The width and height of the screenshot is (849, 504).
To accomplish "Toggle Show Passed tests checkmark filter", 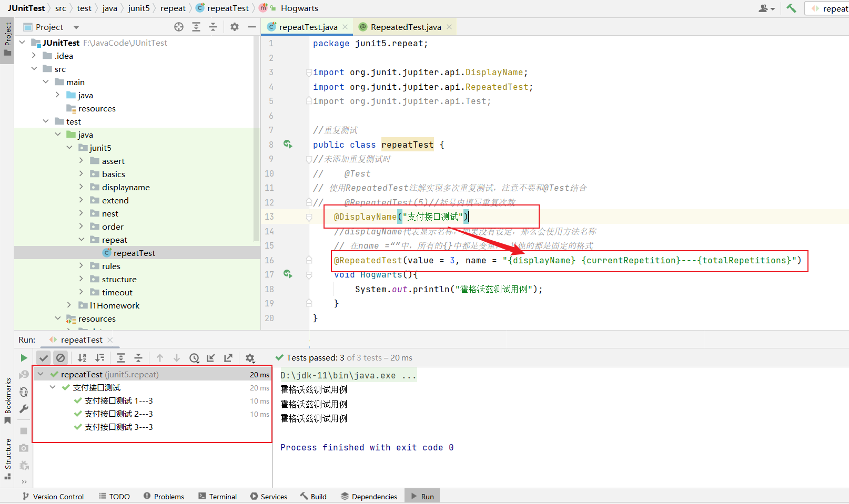I will tap(44, 358).
